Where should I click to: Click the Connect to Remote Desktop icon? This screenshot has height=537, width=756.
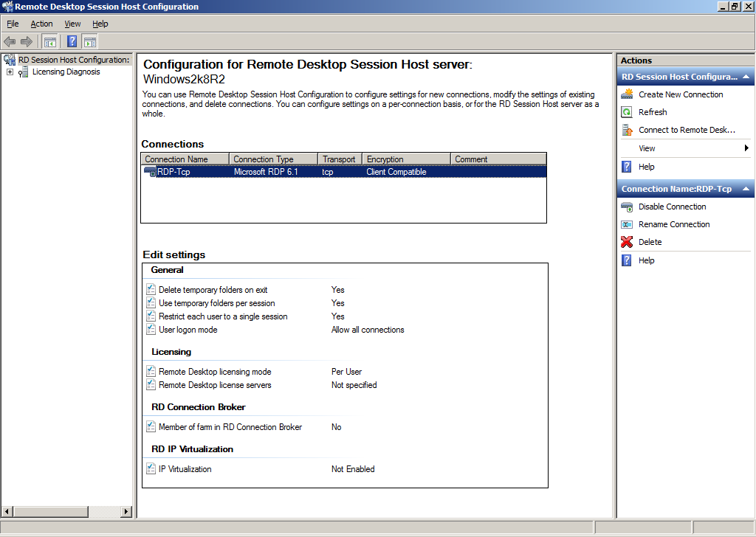pyautogui.click(x=627, y=130)
